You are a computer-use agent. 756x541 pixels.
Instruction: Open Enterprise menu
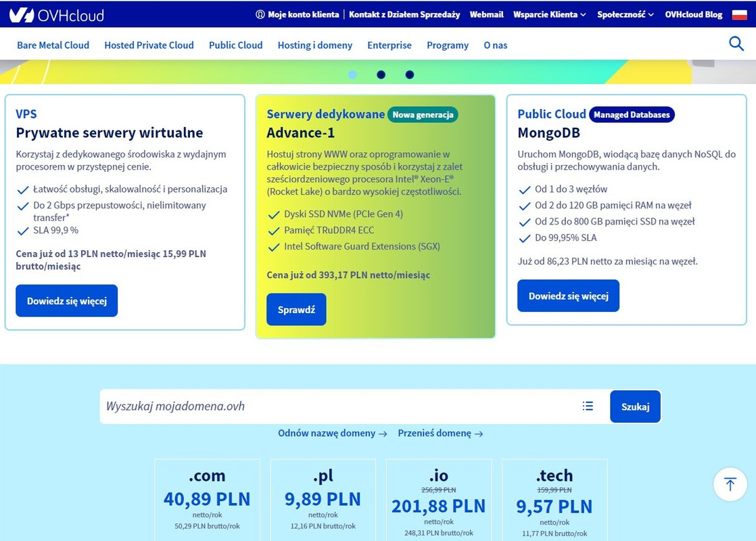pos(389,45)
